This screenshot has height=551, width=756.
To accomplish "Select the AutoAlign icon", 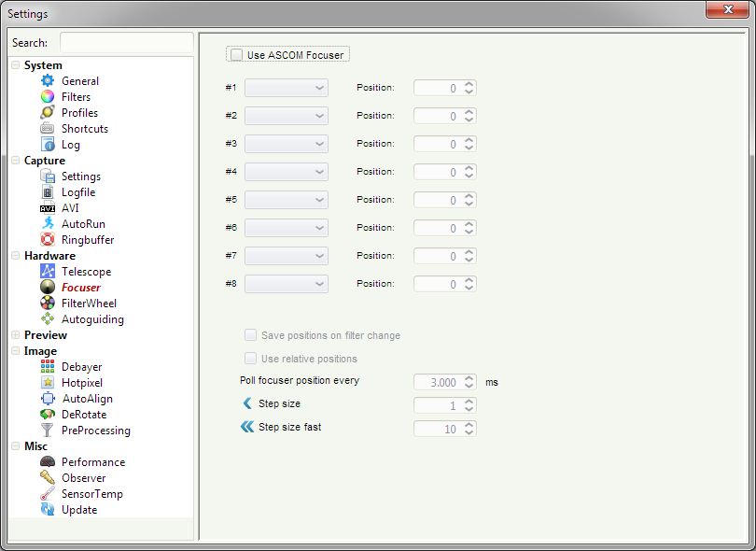I will click(48, 399).
